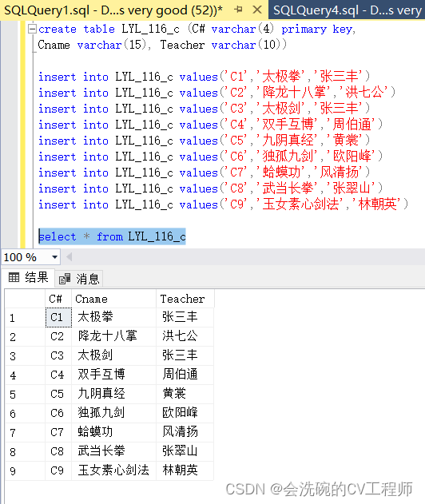The image size is (425, 504).
Task: Select row header 1 in results grid
Action: (x=25, y=318)
